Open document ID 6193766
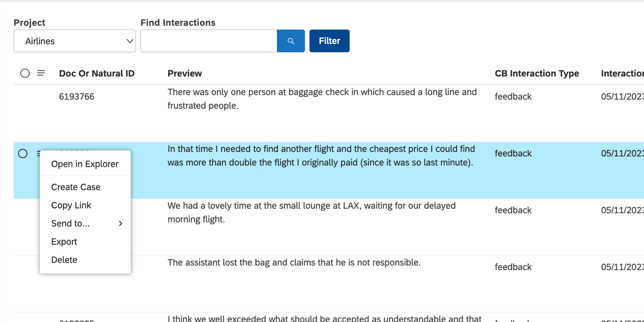The height and width of the screenshot is (322, 644). click(77, 97)
